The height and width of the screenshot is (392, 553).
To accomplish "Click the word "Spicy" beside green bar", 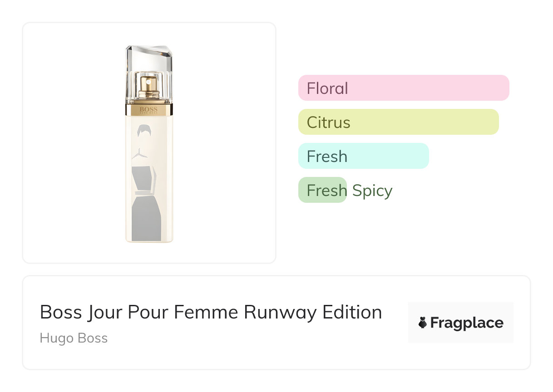I will (372, 191).
